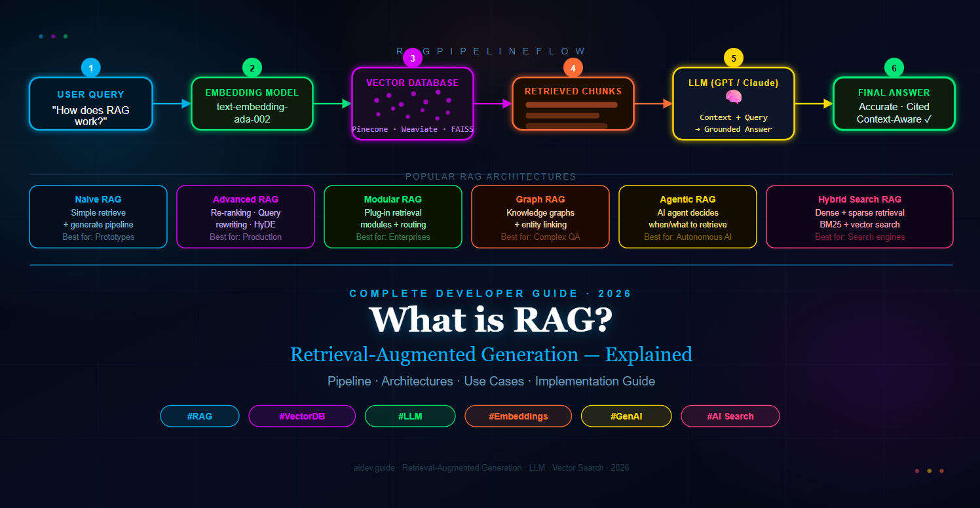
Task: Toggle the purple dot in top-left trio
Action: click(53, 36)
